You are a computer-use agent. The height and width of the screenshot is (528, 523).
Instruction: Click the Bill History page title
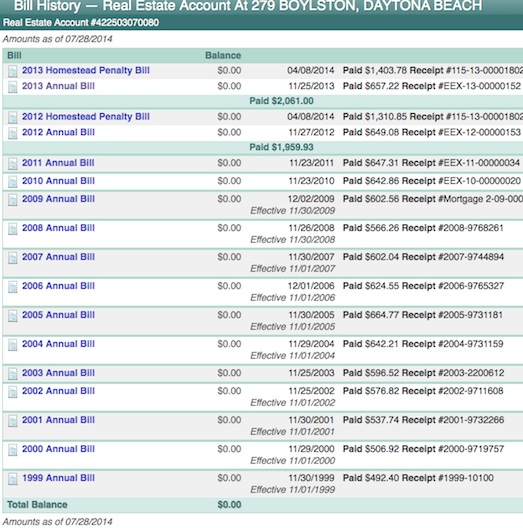click(x=248, y=6)
